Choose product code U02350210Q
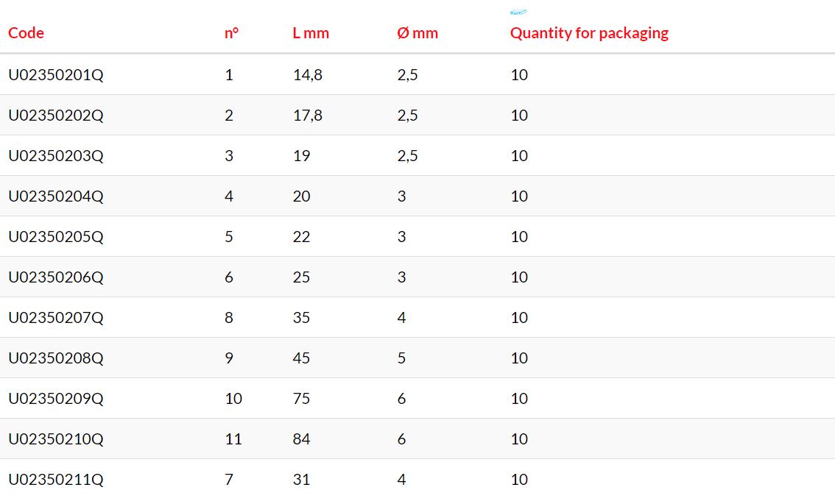 click(x=56, y=439)
